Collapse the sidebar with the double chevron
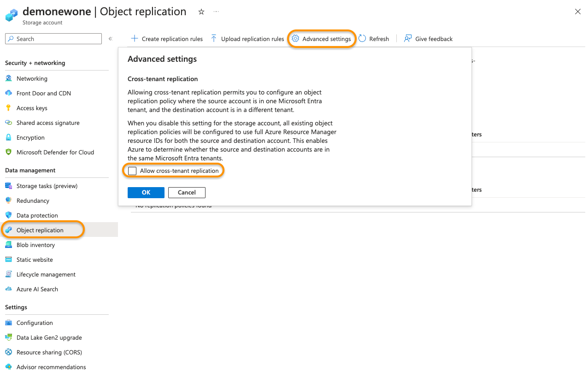588x377 pixels. click(111, 39)
